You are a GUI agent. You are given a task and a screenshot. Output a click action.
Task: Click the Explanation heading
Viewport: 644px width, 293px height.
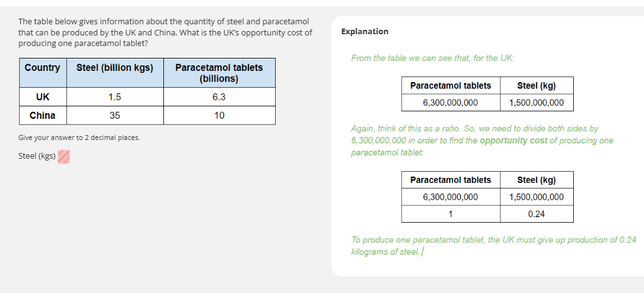coord(365,32)
